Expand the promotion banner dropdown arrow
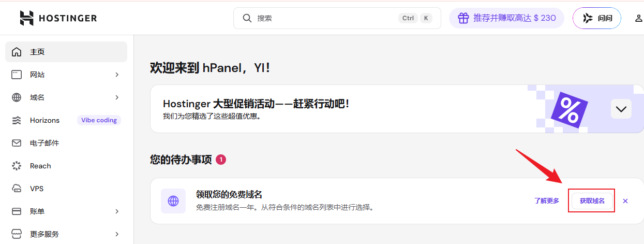The height and width of the screenshot is (244, 644). pyautogui.click(x=621, y=109)
